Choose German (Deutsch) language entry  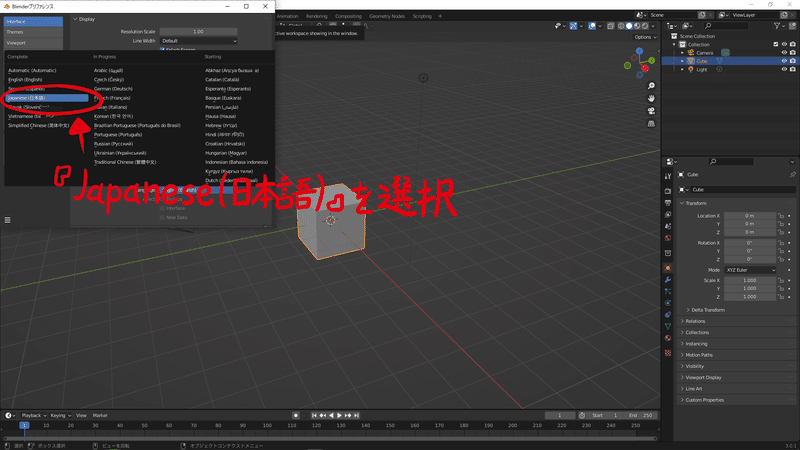tap(113, 89)
